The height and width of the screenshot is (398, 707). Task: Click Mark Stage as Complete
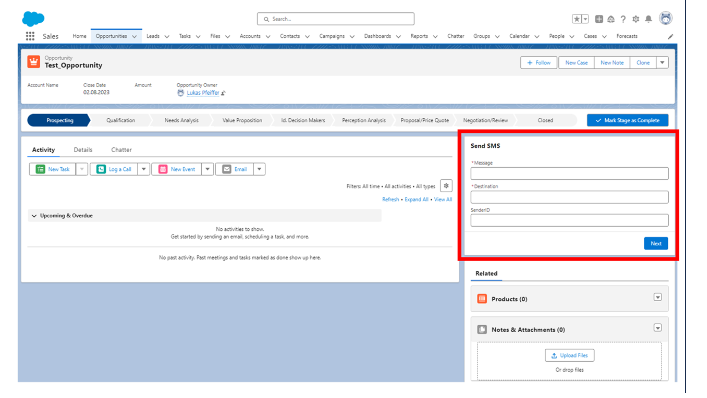pyautogui.click(x=627, y=120)
